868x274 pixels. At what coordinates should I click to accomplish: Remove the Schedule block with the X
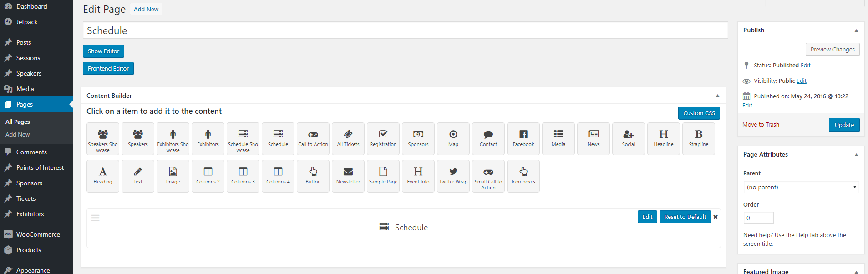716,217
